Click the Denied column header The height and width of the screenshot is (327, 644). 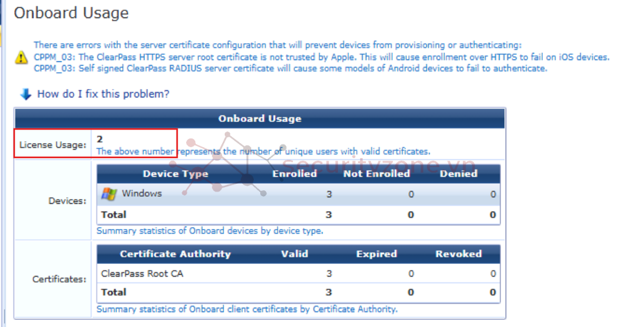[x=458, y=173]
